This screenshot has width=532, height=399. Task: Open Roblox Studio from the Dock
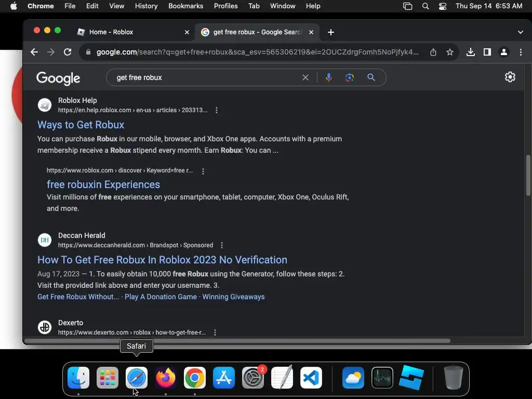411,378
